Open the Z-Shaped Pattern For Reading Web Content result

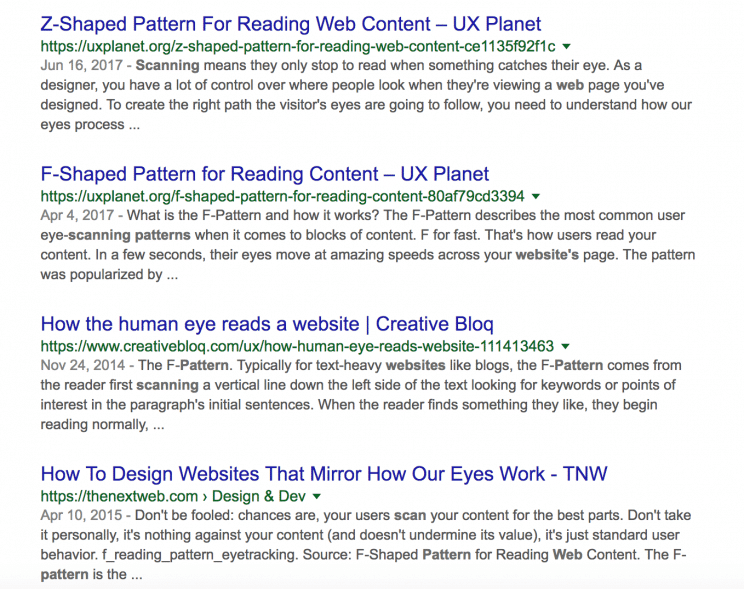(290, 24)
